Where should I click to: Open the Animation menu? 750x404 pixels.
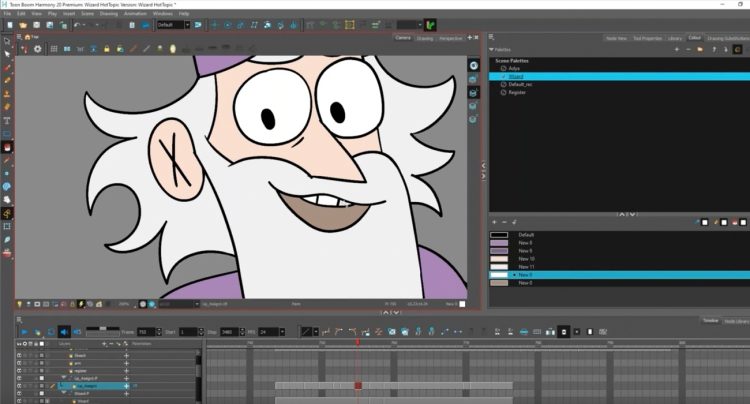click(x=135, y=13)
